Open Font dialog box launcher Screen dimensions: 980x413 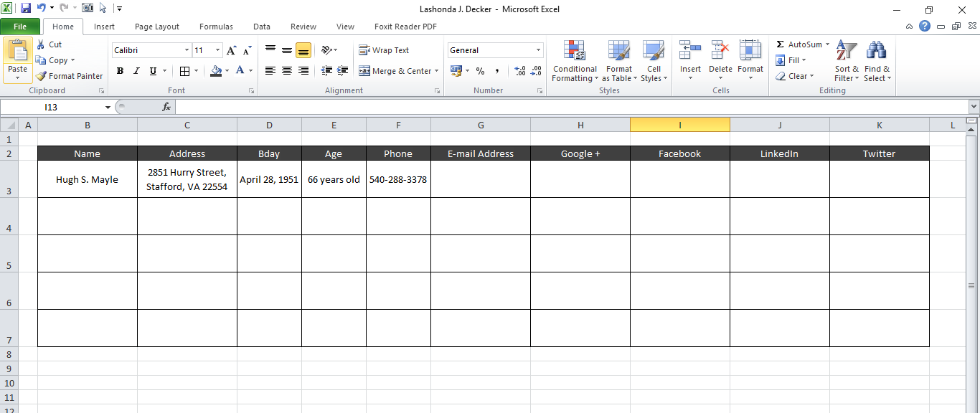(x=251, y=91)
